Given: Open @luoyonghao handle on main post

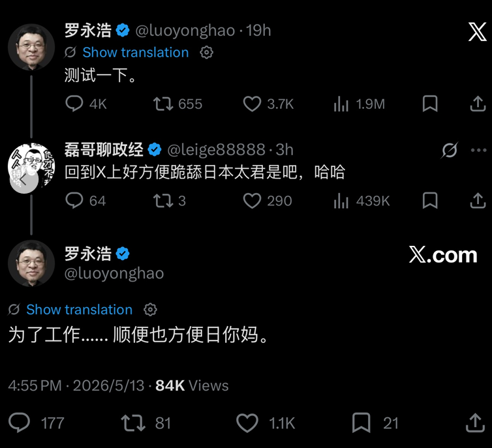Looking at the screenshot, I should [114, 273].
